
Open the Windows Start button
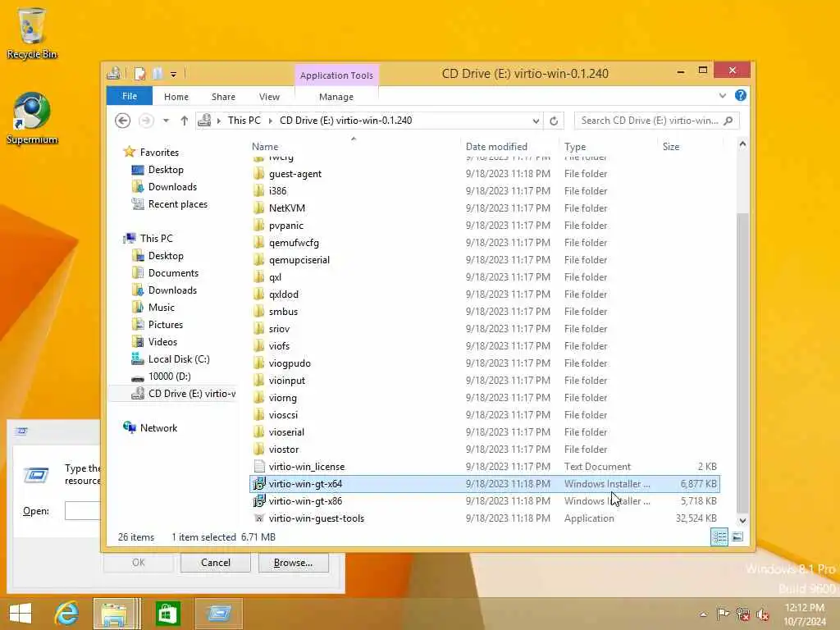click(x=21, y=613)
